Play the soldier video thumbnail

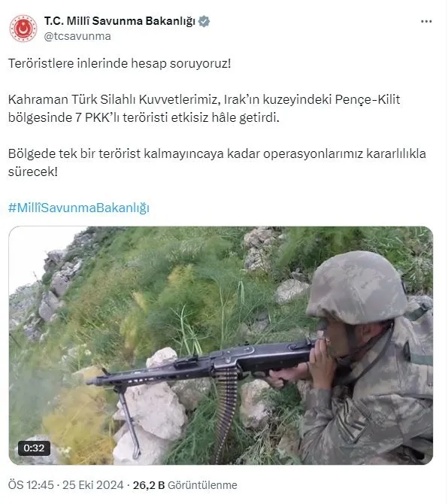click(221, 346)
